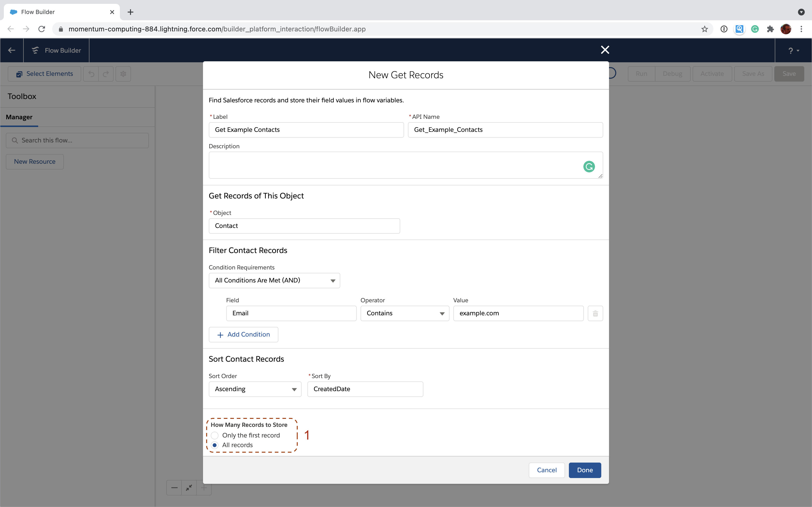Click the back arrow in Flow Builder header
This screenshot has height=507, width=812.
click(12, 50)
